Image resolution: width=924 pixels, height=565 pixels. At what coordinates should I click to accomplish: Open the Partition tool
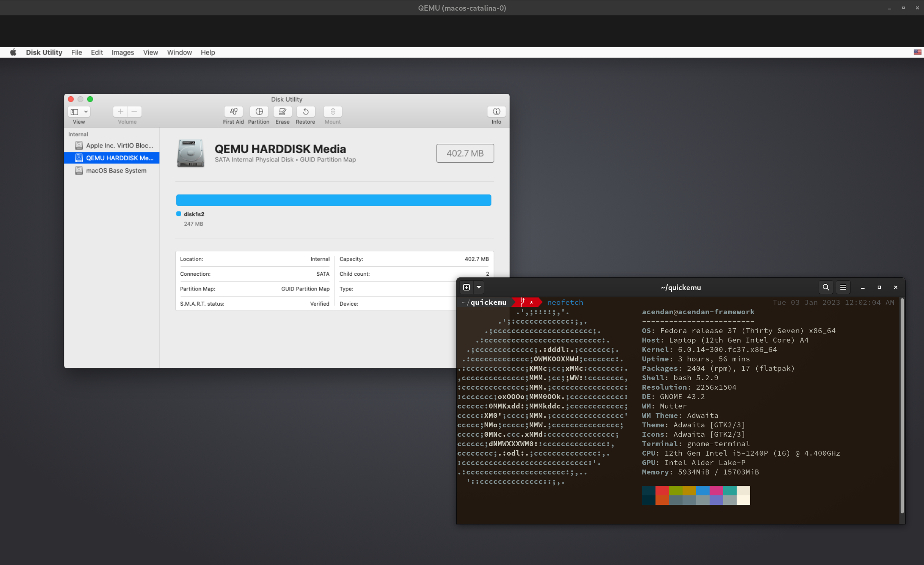(259, 111)
